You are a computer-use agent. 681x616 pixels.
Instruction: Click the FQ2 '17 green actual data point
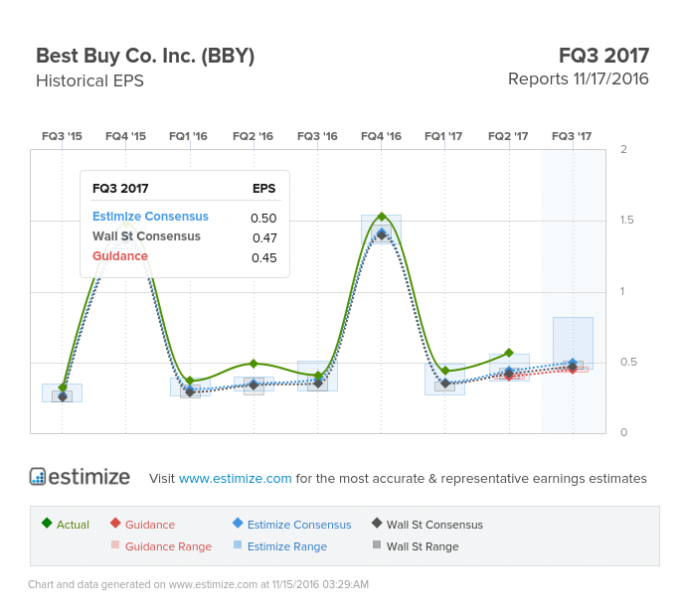coord(509,353)
